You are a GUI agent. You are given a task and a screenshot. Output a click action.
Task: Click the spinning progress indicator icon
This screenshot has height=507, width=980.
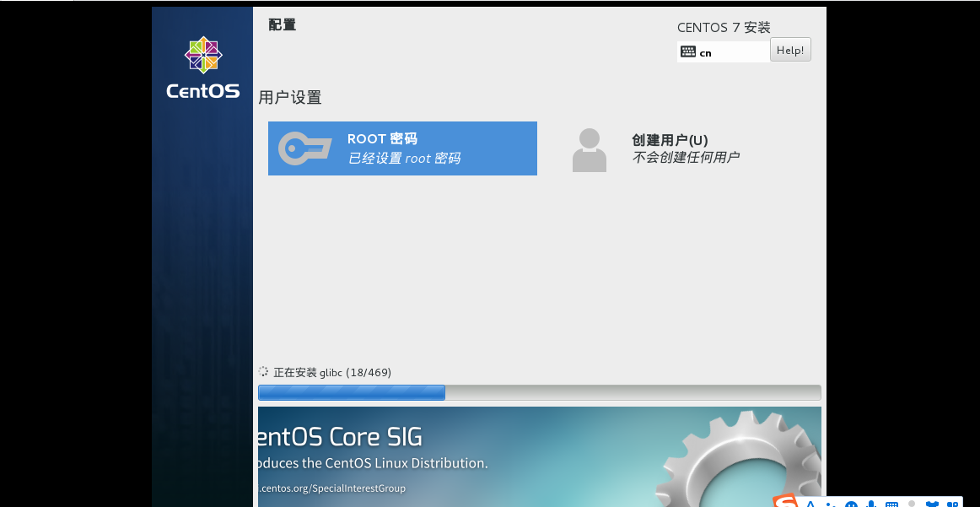pos(264,372)
